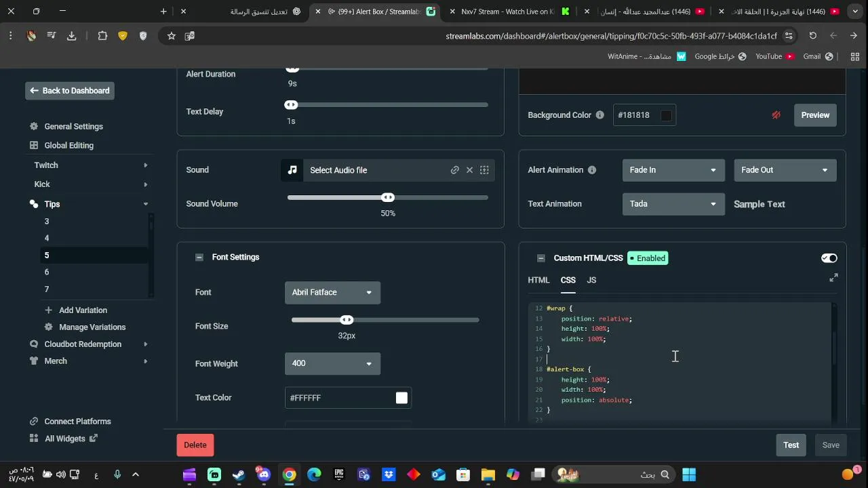
Task: Open the Fade In animation dropdown
Action: pyautogui.click(x=673, y=170)
